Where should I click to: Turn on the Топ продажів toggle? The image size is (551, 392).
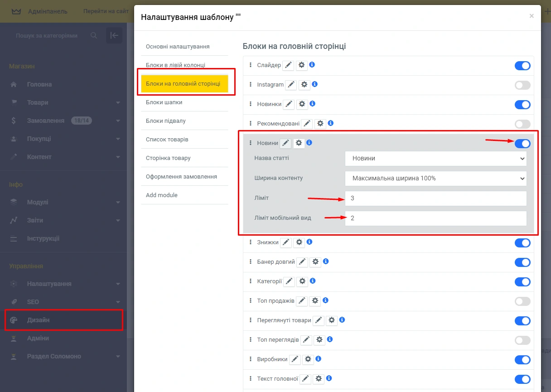522,301
